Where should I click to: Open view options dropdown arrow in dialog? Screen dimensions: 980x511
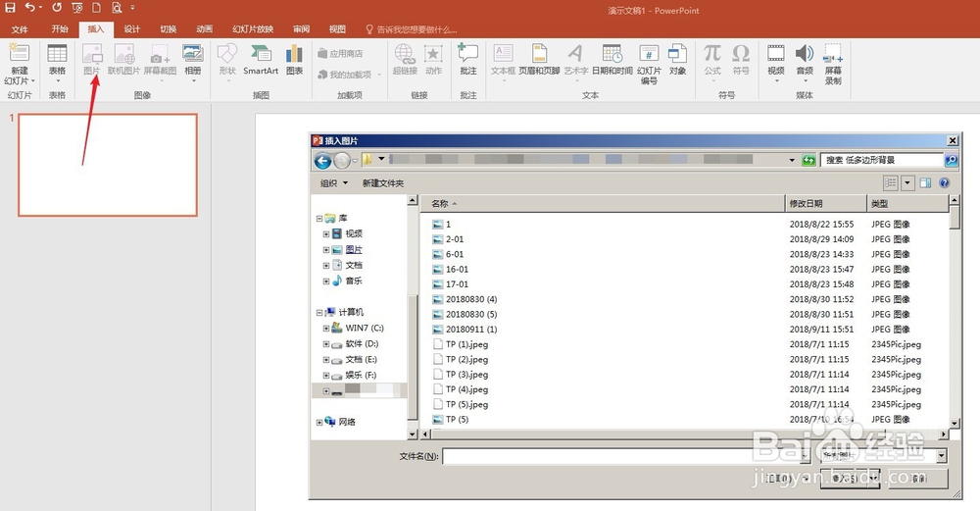(x=907, y=182)
